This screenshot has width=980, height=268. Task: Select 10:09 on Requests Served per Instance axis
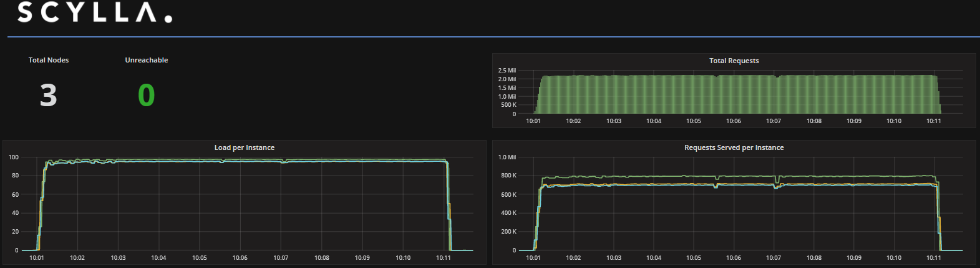[x=854, y=258]
